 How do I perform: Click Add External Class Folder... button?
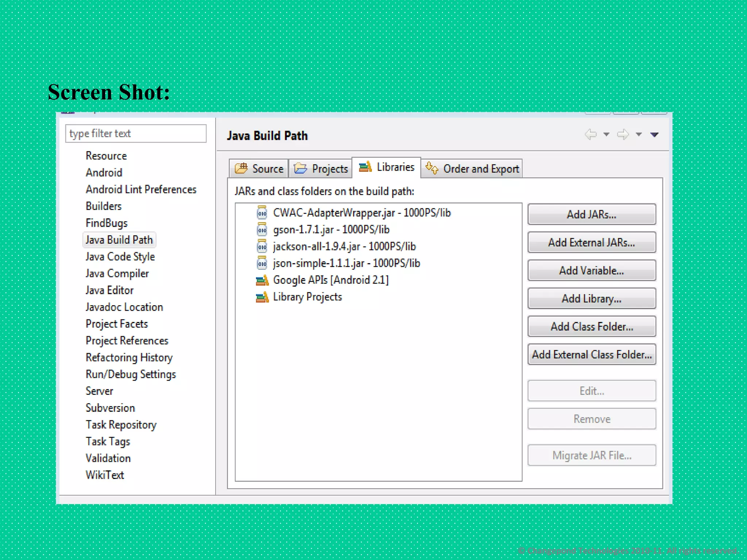tap(592, 354)
